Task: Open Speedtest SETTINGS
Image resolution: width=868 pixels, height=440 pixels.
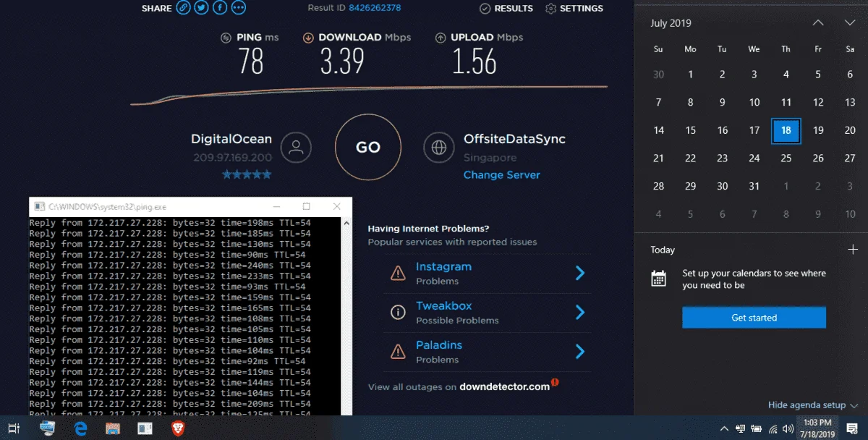Action: [x=574, y=9]
